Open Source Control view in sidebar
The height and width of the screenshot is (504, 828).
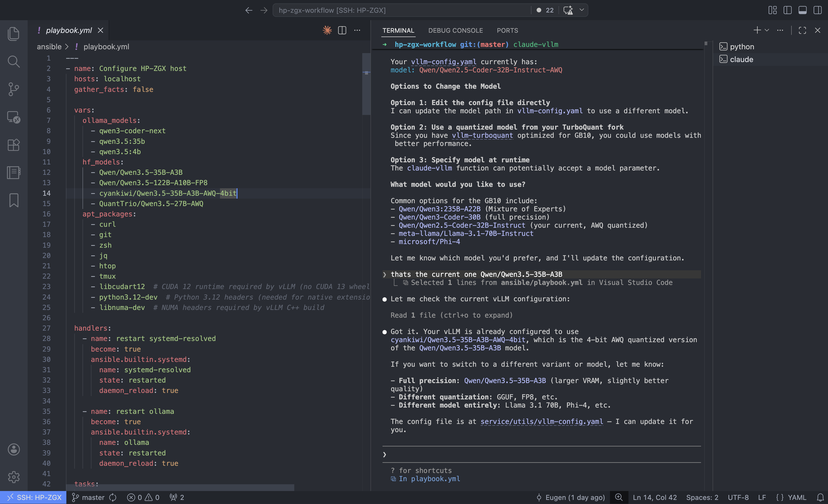(13, 89)
